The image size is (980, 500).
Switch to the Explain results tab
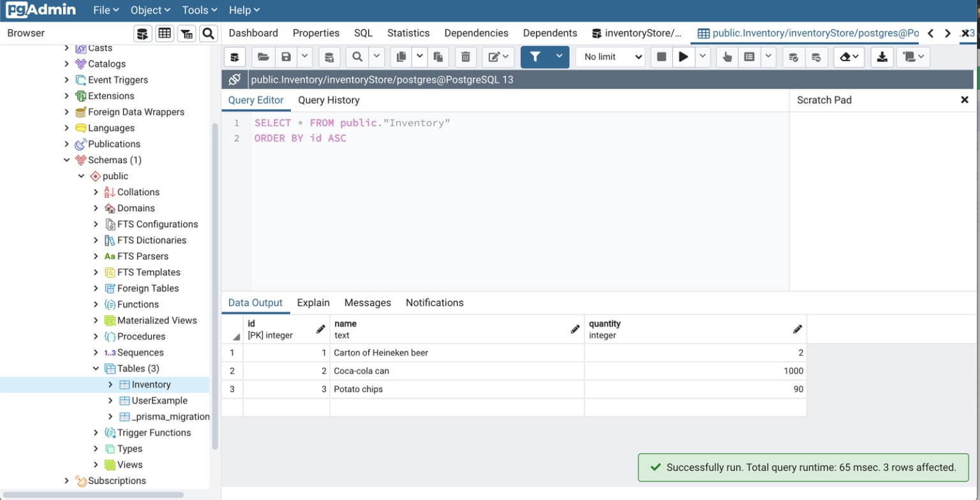pos(313,303)
